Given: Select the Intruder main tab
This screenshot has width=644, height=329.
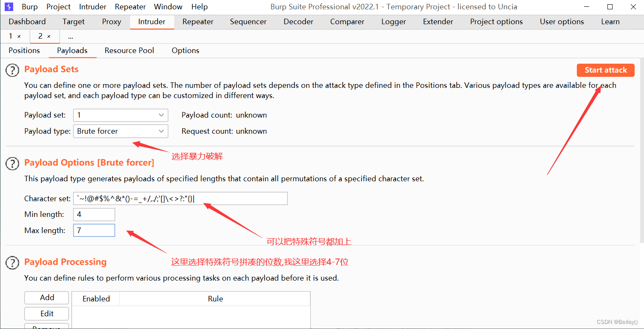Looking at the screenshot, I should tap(152, 22).
